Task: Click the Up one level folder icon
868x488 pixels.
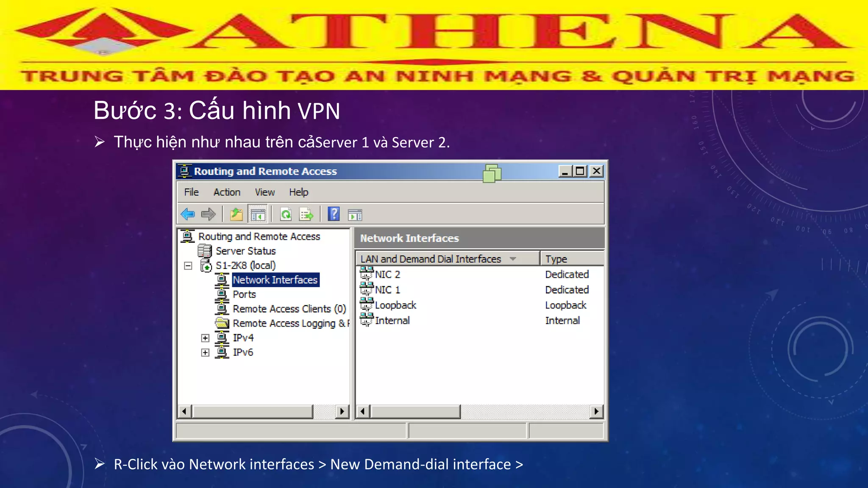Action: tap(236, 214)
